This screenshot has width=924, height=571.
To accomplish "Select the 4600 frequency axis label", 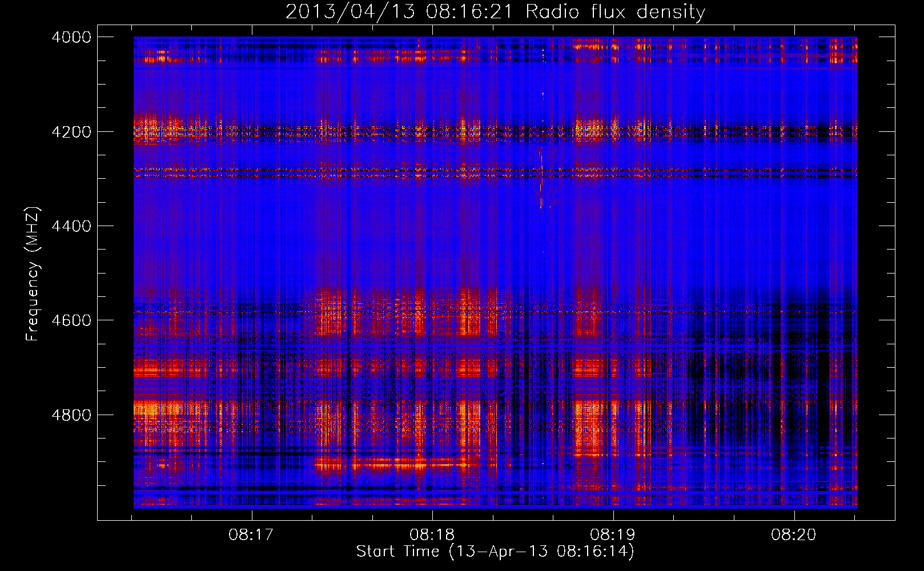I will click(x=71, y=320).
